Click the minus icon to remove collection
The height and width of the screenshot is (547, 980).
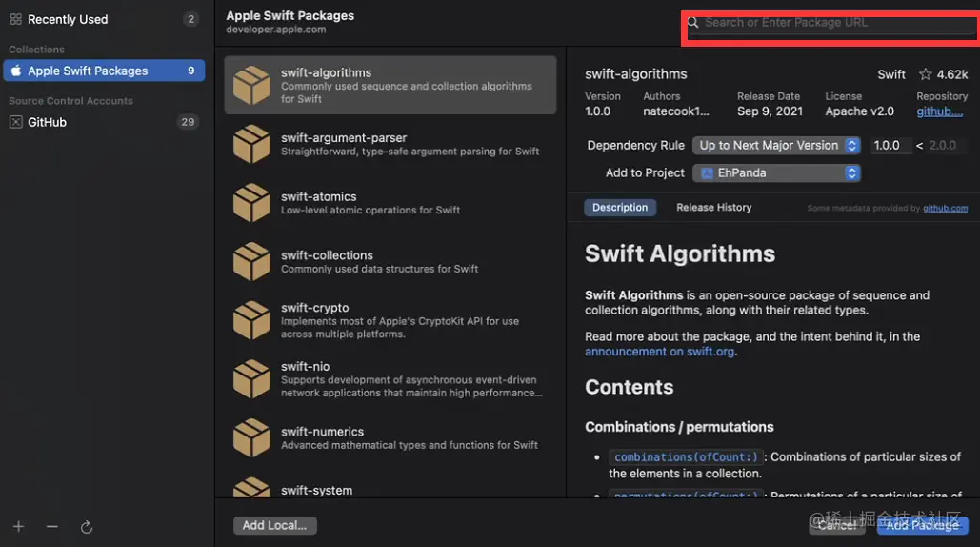(51, 526)
